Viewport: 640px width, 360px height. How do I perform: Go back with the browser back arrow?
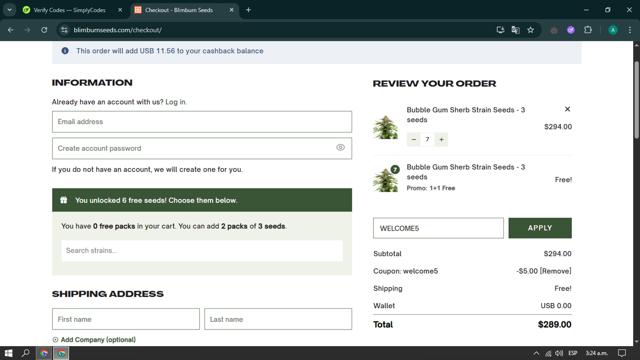point(11,30)
